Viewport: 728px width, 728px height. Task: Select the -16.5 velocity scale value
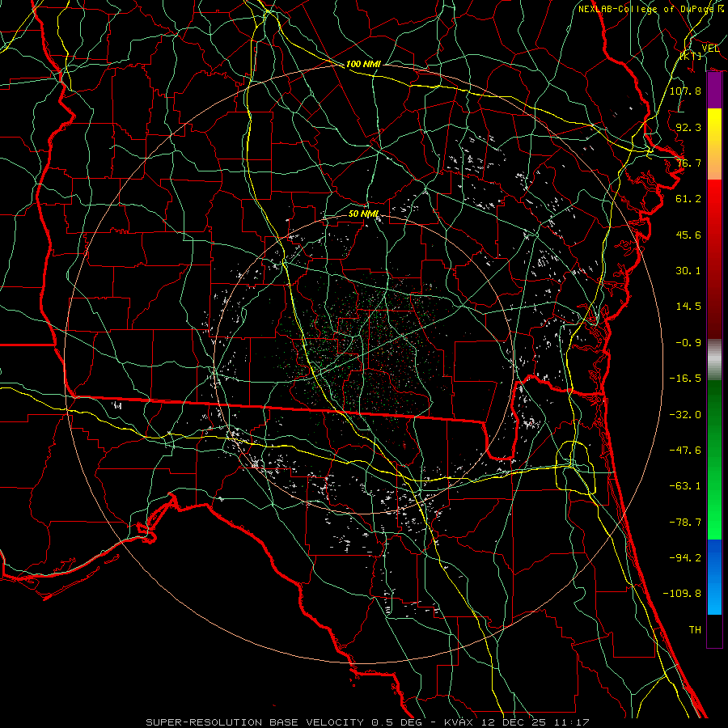(685, 379)
